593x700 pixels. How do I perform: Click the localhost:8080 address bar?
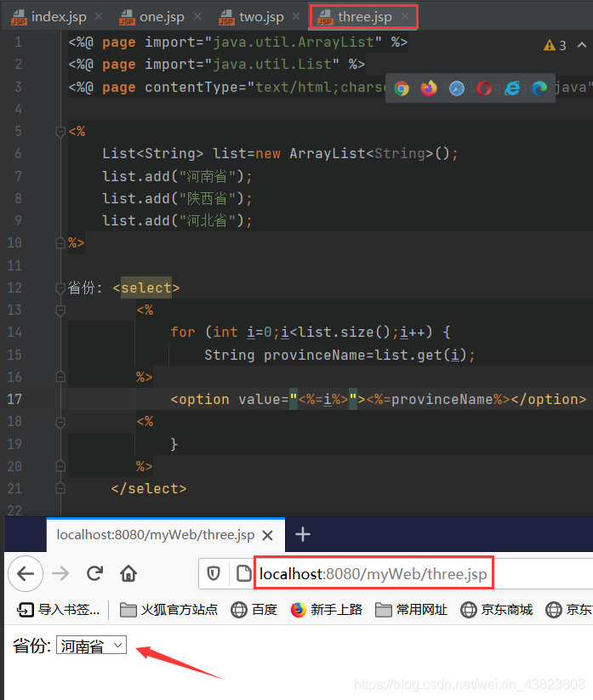click(x=373, y=573)
